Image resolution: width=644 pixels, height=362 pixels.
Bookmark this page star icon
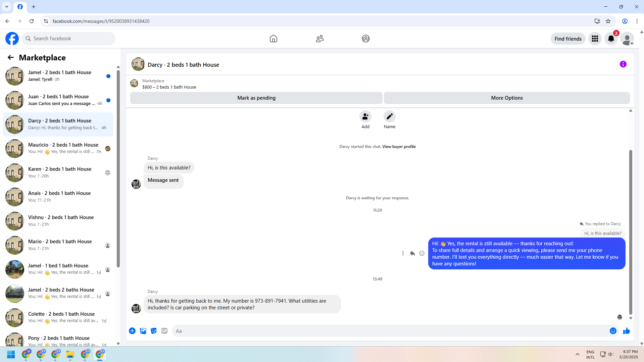(608, 21)
